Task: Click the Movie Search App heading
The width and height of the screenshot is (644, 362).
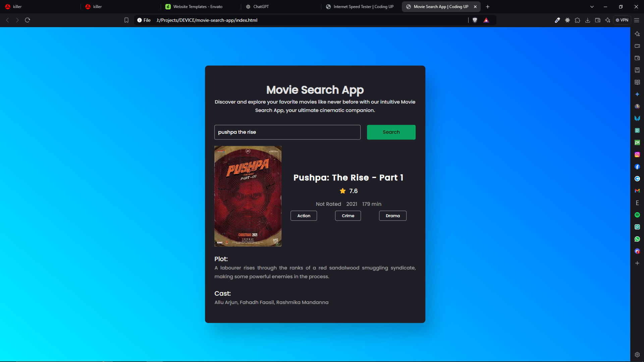Action: (x=315, y=90)
